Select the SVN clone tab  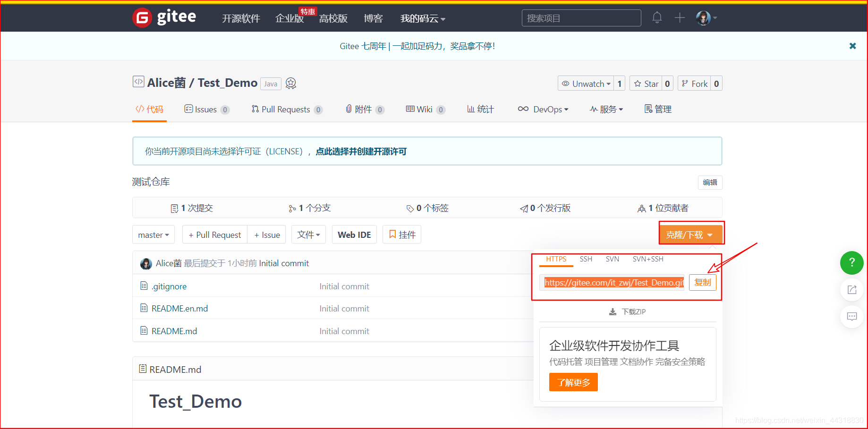[612, 259]
